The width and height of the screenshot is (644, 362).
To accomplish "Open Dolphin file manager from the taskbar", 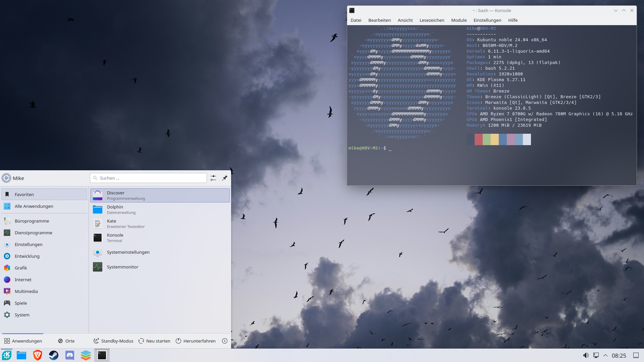I will 21,355.
